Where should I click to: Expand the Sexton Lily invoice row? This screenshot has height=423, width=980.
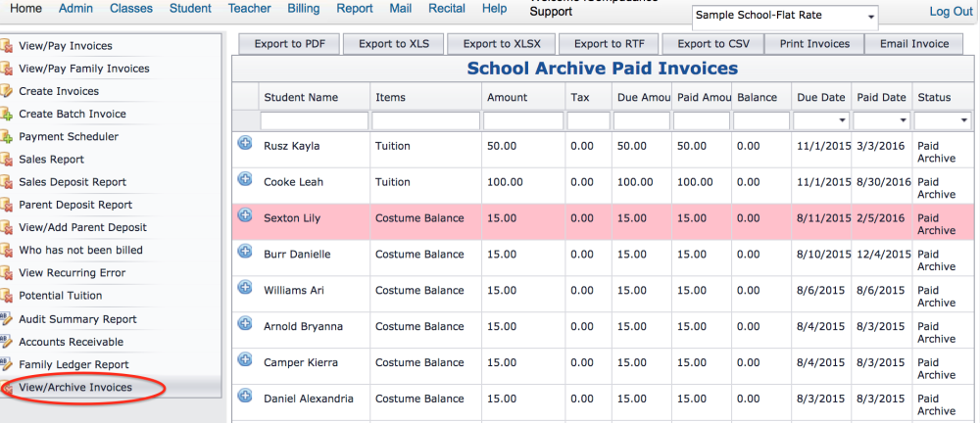[x=245, y=215]
